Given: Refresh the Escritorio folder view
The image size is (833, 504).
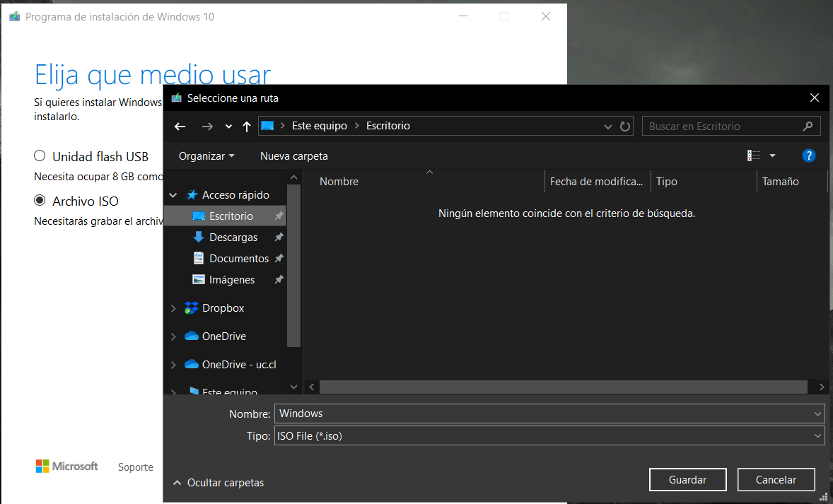Looking at the screenshot, I should coord(625,127).
